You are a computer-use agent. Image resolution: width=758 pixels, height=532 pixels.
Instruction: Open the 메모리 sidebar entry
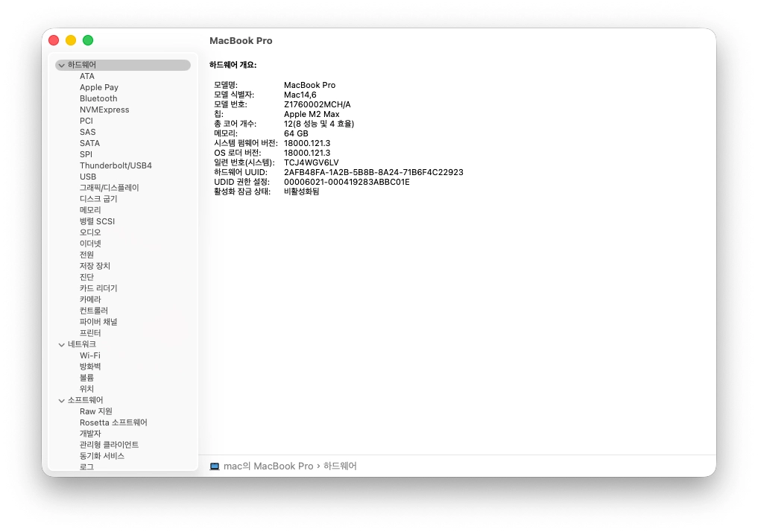point(90,209)
